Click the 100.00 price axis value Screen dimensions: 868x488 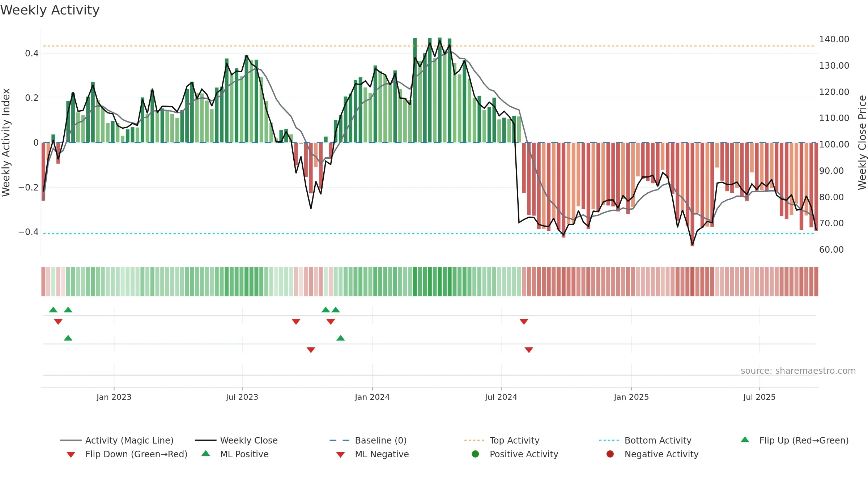[834, 144]
